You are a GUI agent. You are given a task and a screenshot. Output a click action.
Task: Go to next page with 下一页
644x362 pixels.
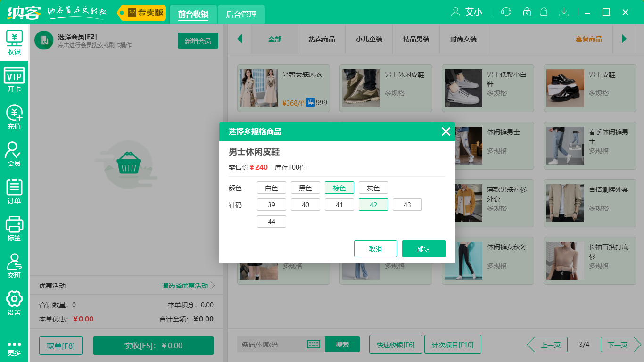[621, 345]
